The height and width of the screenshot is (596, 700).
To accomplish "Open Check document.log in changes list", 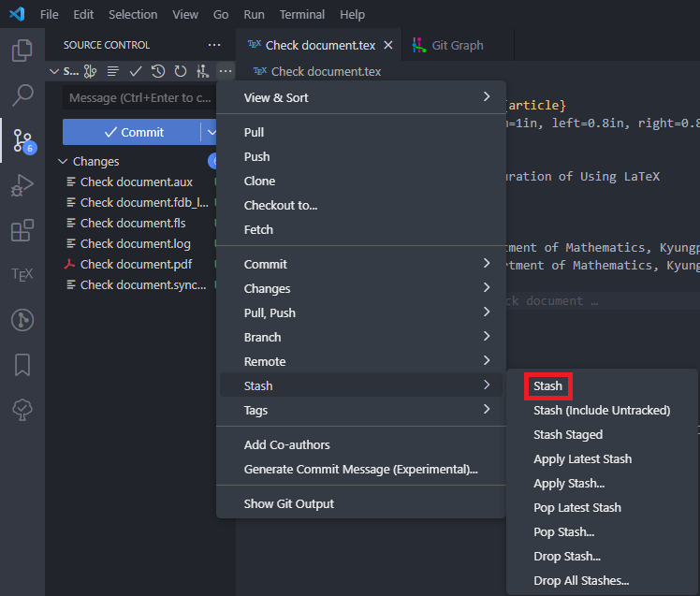I will click(136, 244).
